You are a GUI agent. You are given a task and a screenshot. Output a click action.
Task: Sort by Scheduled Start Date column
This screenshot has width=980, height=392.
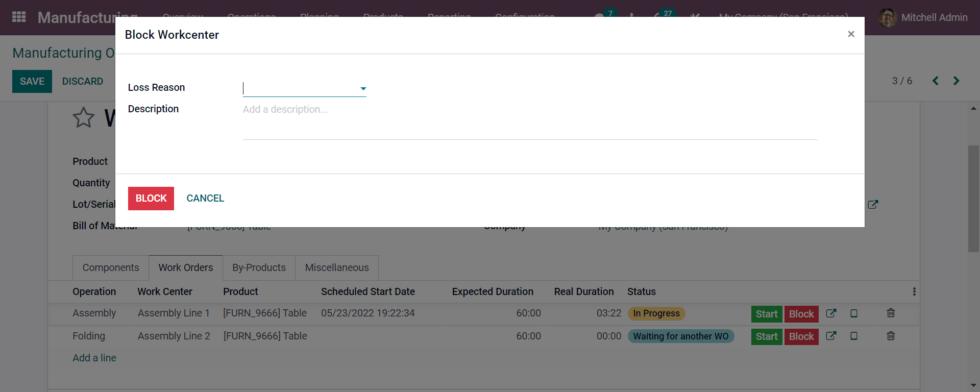(x=368, y=291)
